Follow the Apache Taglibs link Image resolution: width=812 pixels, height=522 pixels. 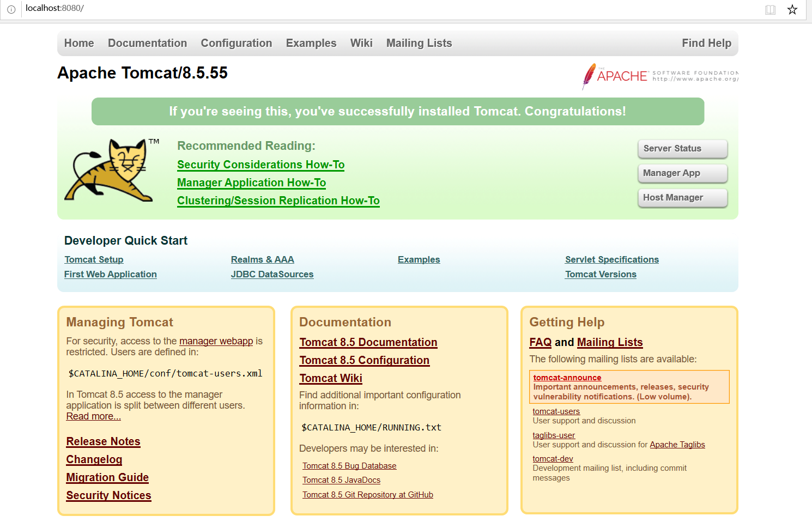click(677, 445)
